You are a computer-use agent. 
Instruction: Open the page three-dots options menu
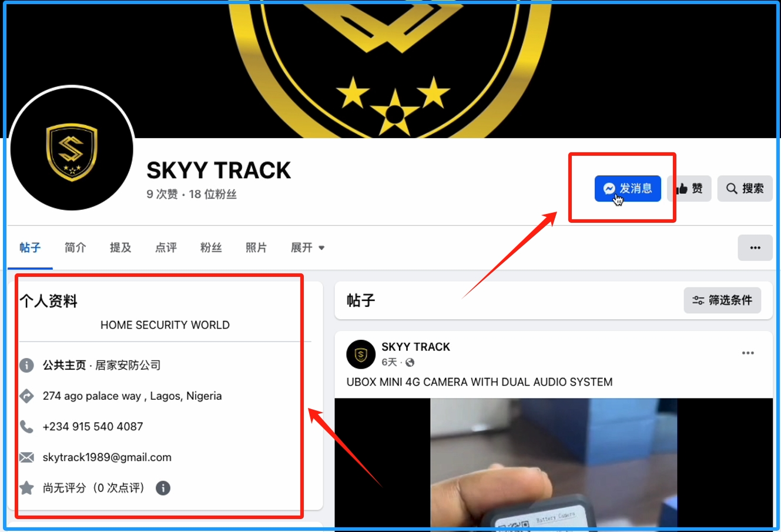pyautogui.click(x=755, y=248)
